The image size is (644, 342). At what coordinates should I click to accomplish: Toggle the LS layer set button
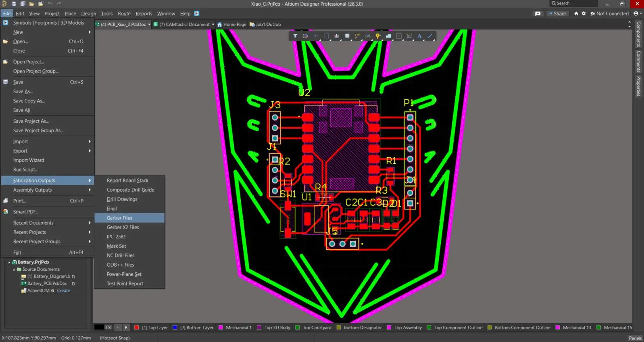(x=108, y=327)
